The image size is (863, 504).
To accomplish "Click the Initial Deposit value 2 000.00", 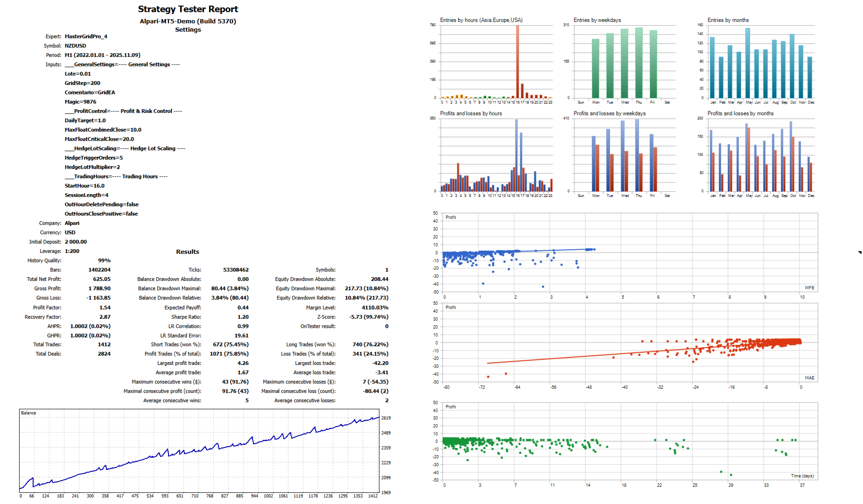I will (x=76, y=242).
